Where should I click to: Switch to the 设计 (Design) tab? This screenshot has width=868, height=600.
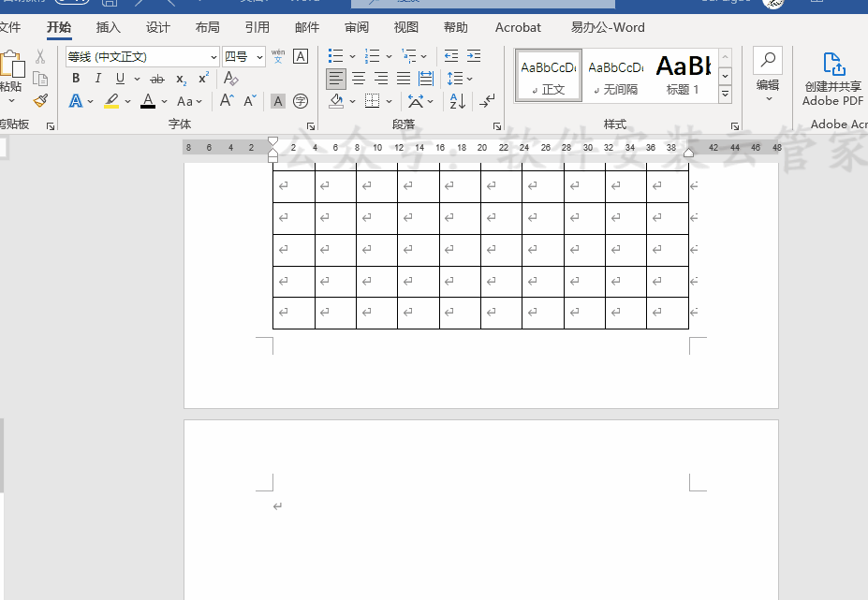coord(157,27)
